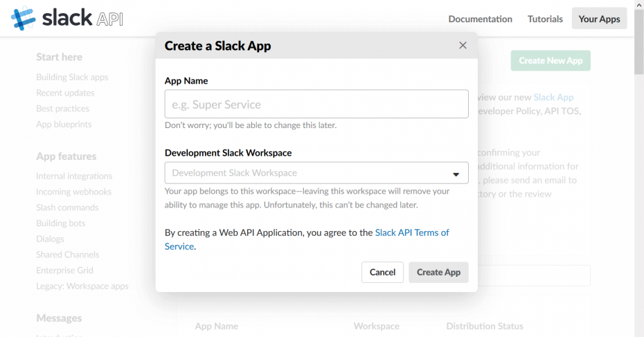The height and width of the screenshot is (337, 644).
Task: Open Internal integrations sidebar link
Action: click(74, 176)
